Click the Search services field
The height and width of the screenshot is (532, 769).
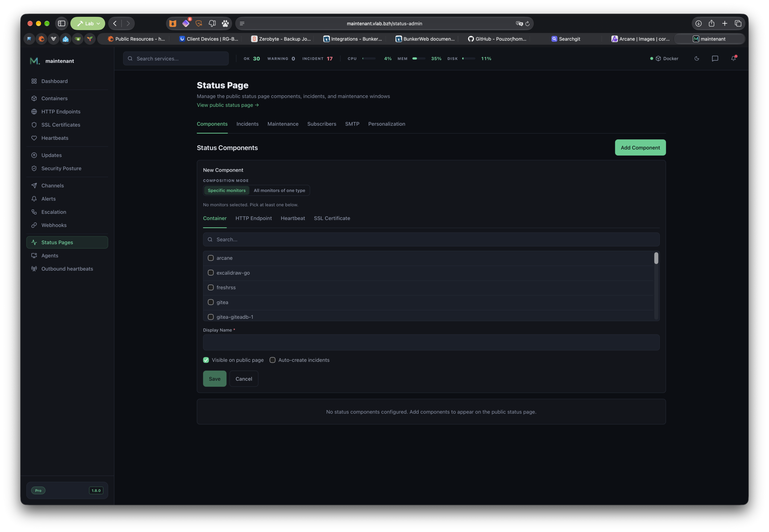[x=176, y=58]
